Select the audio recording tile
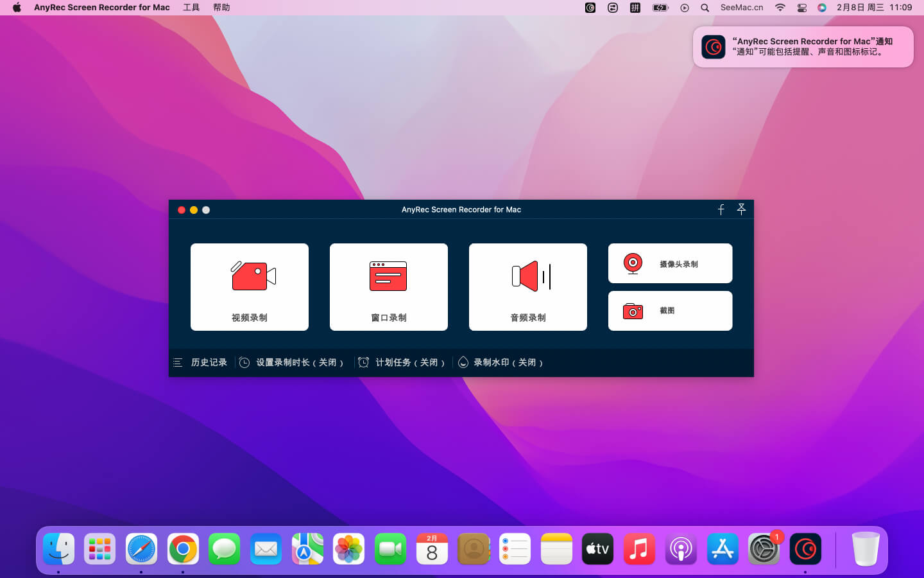The image size is (924, 578). click(x=527, y=287)
